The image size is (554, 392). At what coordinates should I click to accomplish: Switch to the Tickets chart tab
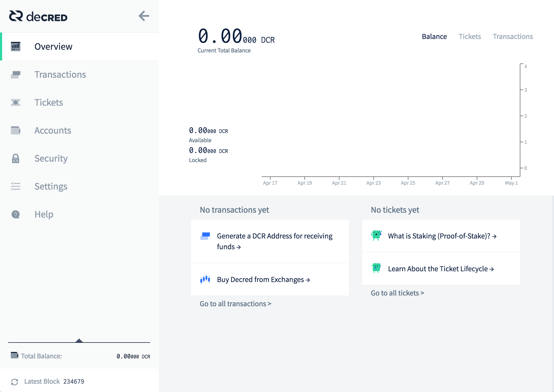[x=470, y=37]
